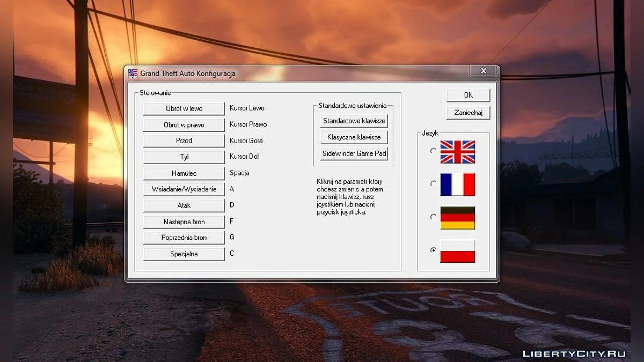Viewport: 644px width, 362px height.
Task: Rebind the Obrot w lewo control
Action: (x=184, y=108)
